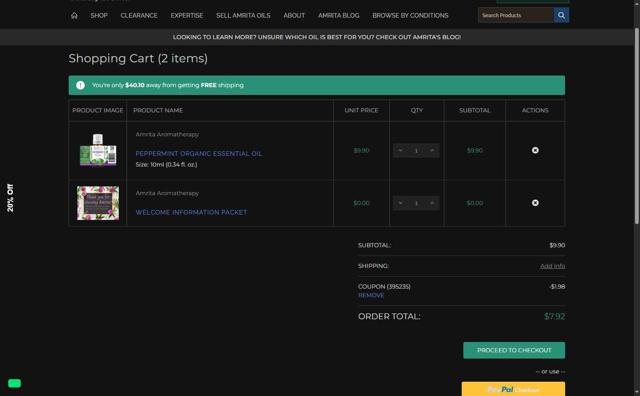Pay with PayPal Checkout button

[513, 389]
